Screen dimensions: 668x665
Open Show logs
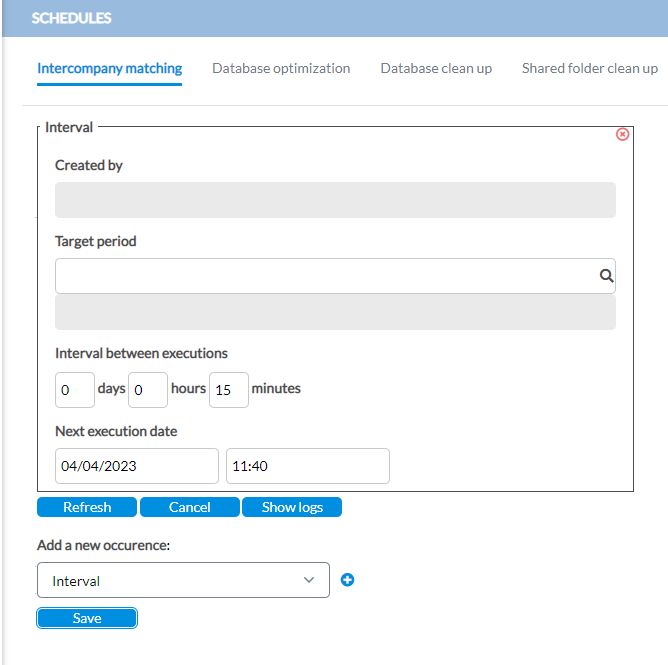(x=292, y=507)
